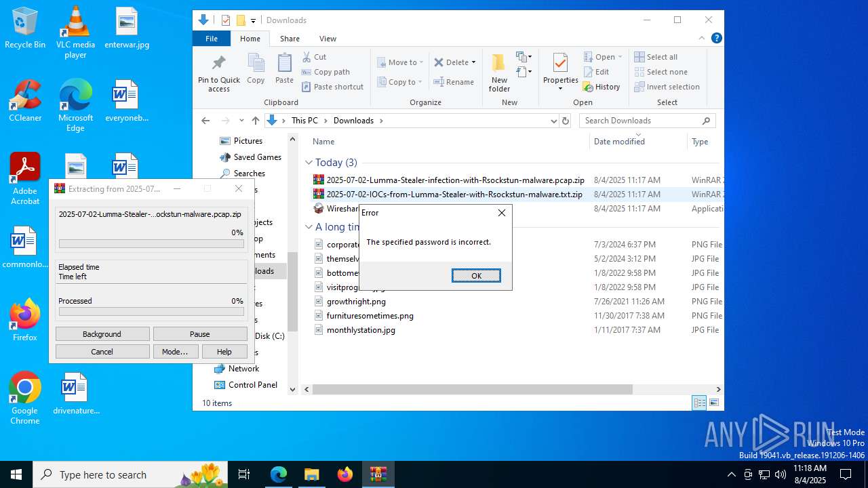
Task: Click Pin to Quick access icon
Action: click(x=218, y=73)
